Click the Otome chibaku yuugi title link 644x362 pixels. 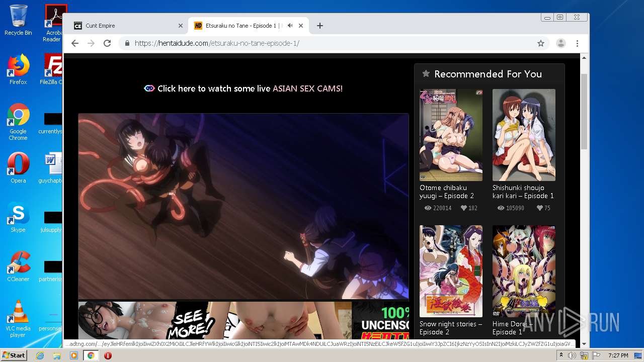click(x=447, y=192)
